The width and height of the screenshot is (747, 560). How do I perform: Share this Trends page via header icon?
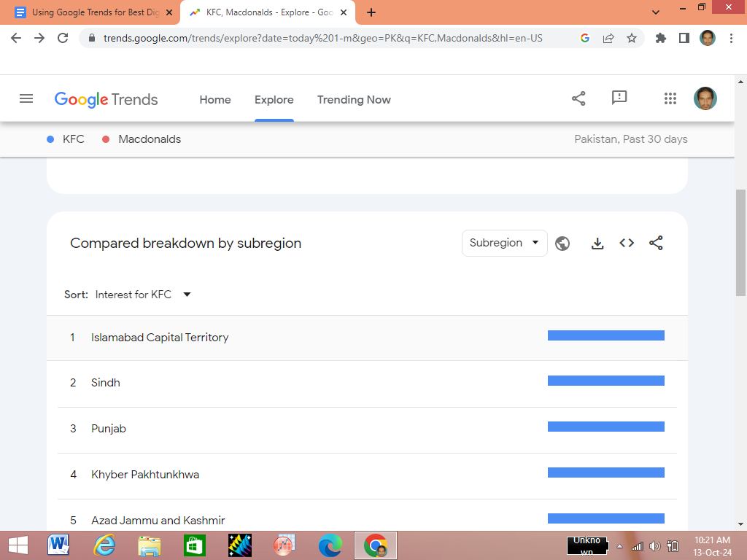coord(578,98)
